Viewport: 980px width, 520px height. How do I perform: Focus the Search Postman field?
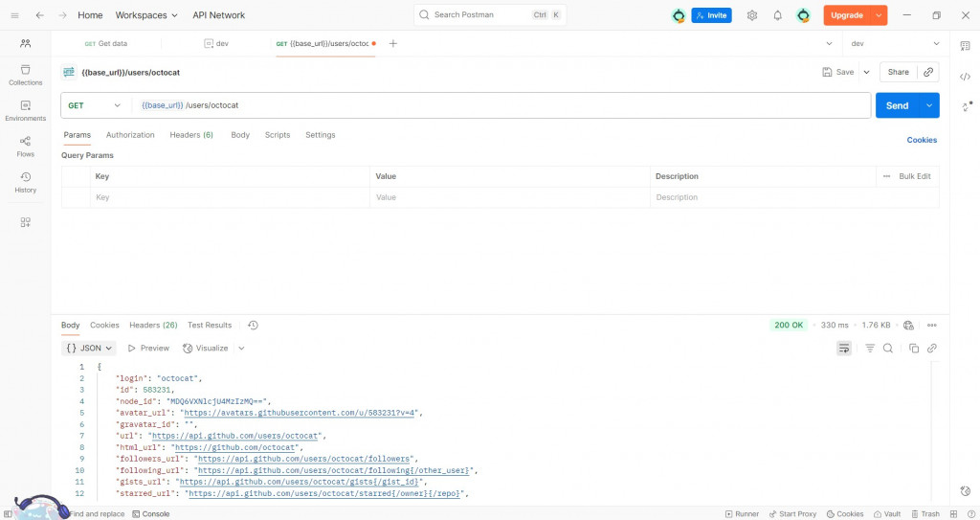[x=490, y=14]
